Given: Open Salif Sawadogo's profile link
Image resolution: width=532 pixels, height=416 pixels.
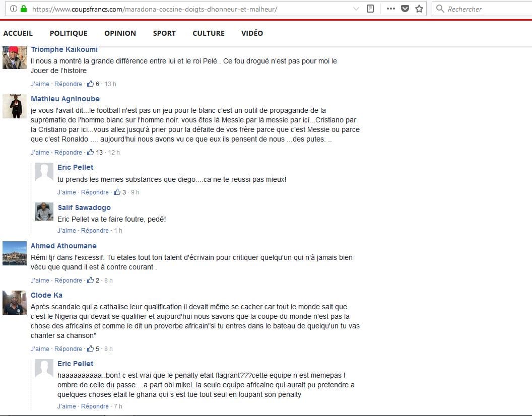Looking at the screenshot, I should click(84, 207).
